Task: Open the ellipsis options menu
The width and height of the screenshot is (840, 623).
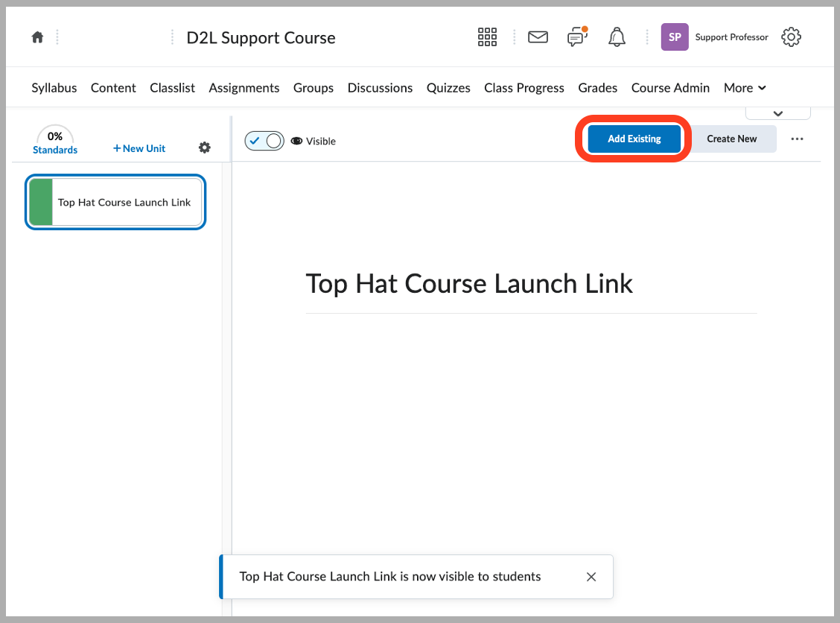Action: pyautogui.click(x=797, y=139)
